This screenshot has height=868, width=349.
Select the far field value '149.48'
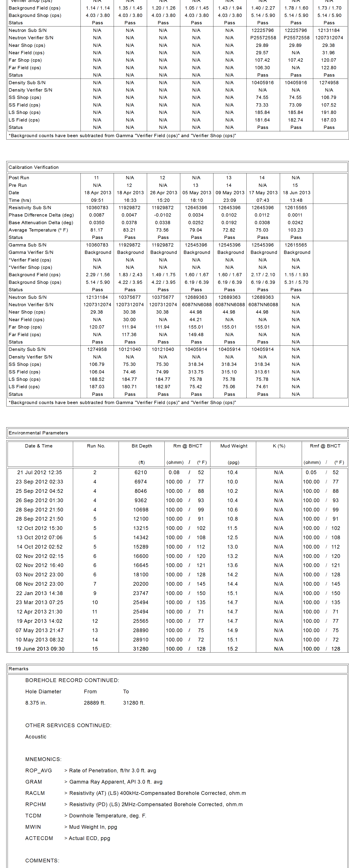[x=196, y=335]
